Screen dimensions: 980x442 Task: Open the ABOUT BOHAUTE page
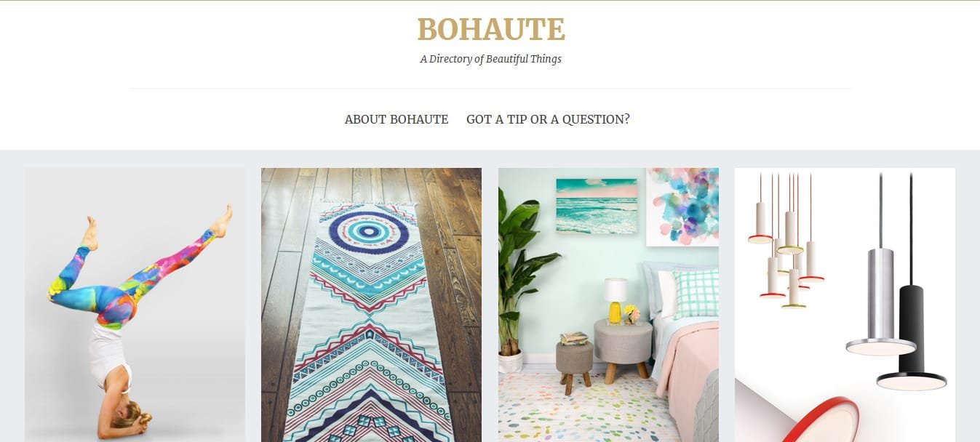(x=397, y=119)
